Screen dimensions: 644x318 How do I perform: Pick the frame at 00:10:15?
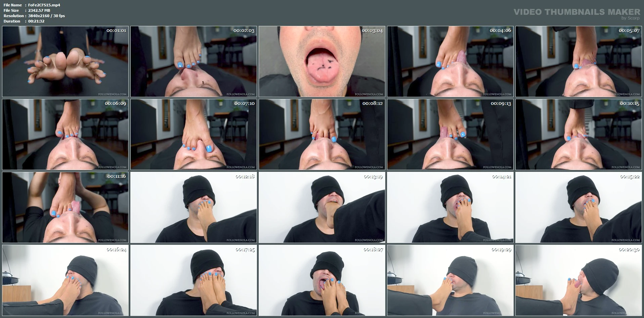coord(578,134)
